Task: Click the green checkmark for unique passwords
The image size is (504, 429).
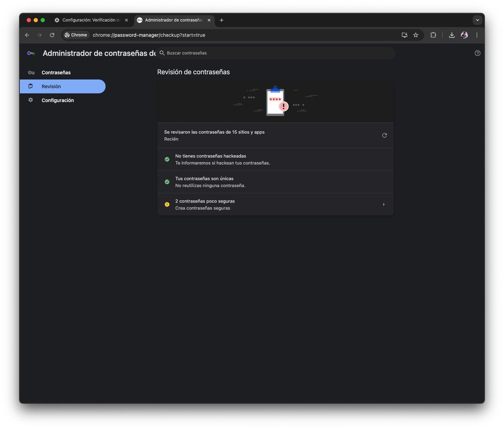Action: tap(167, 181)
